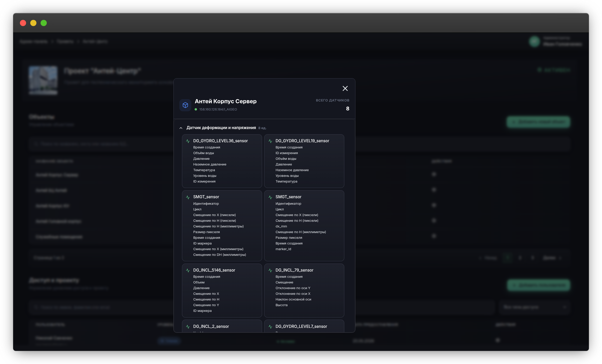Screen dimensions: 602x364
Task: Select the DG_GYDRO_LEVEL7_sensor title
Action: coord(301,326)
